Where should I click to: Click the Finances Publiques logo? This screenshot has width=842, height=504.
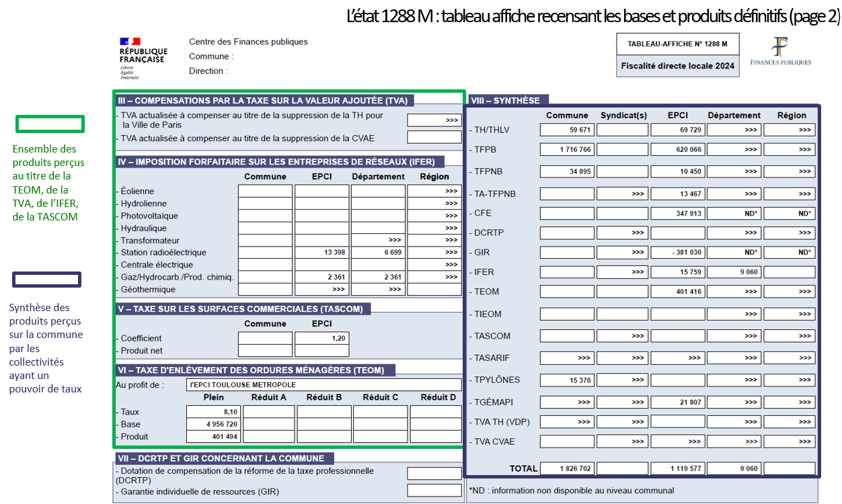pyautogui.click(x=790, y=52)
